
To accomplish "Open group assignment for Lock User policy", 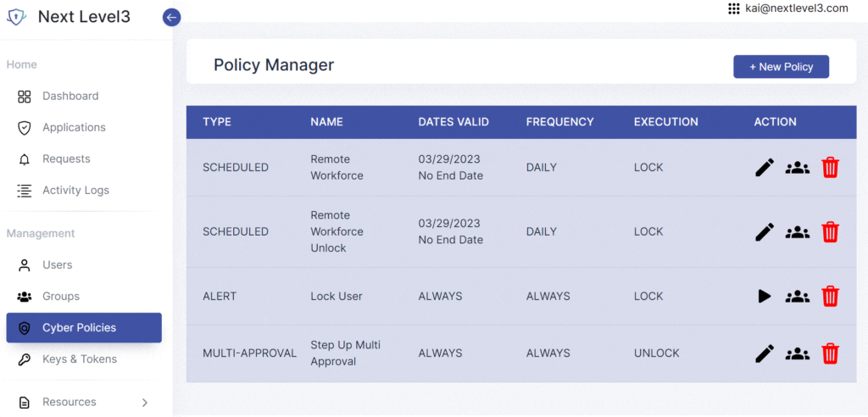I will (797, 297).
